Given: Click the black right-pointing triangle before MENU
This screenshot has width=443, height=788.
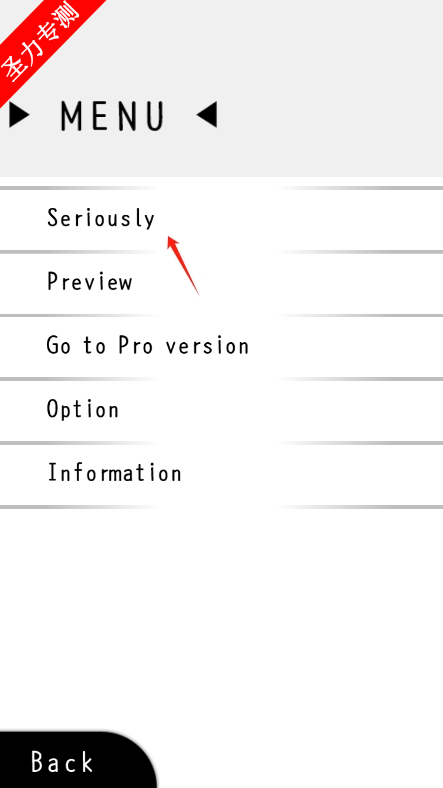Looking at the screenshot, I should 19,115.
